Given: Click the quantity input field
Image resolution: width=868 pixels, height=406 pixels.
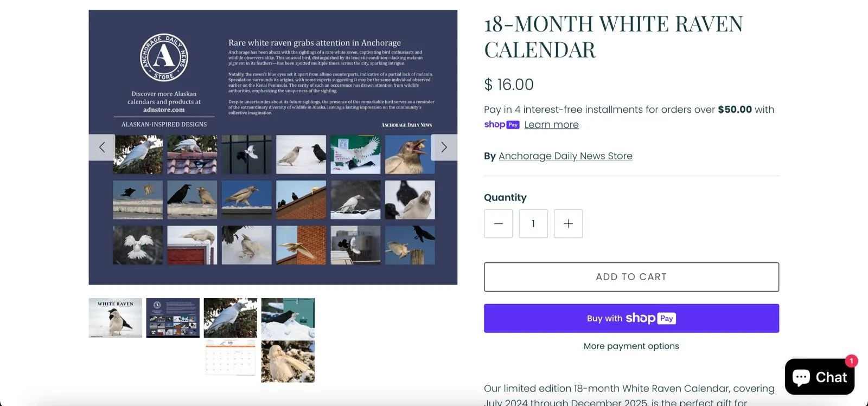Looking at the screenshot, I should [x=533, y=224].
